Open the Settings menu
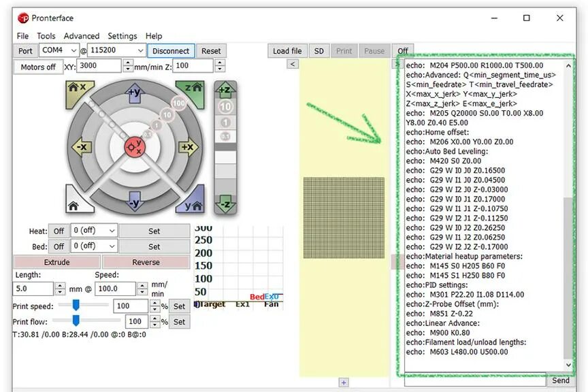The image size is (588, 392). pyautogui.click(x=122, y=36)
